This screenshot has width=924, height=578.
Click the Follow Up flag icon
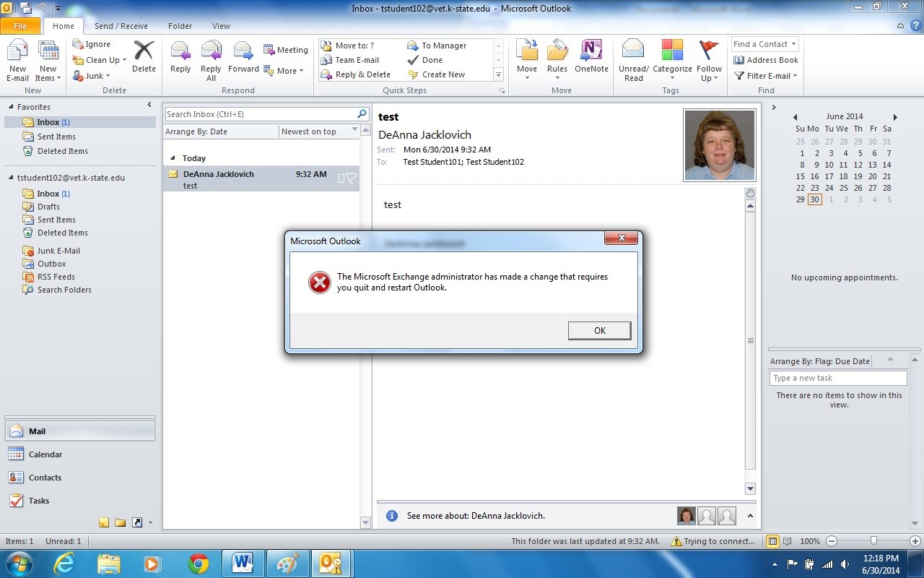point(709,51)
